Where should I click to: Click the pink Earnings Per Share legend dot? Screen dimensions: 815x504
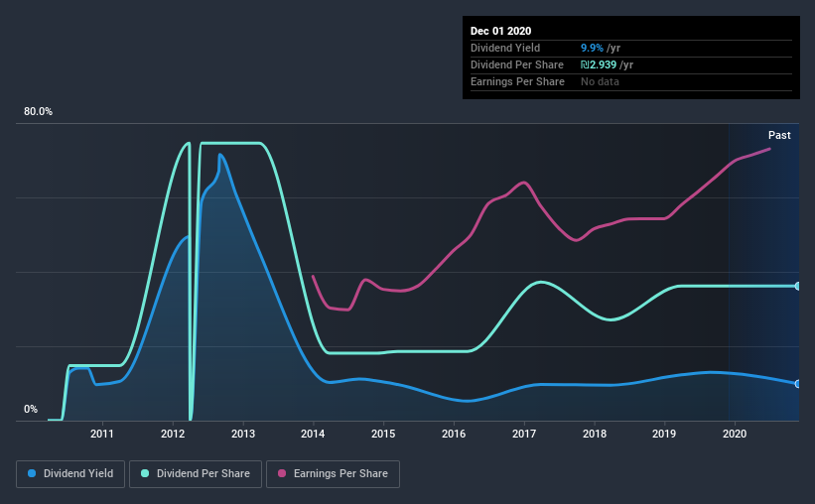point(282,473)
